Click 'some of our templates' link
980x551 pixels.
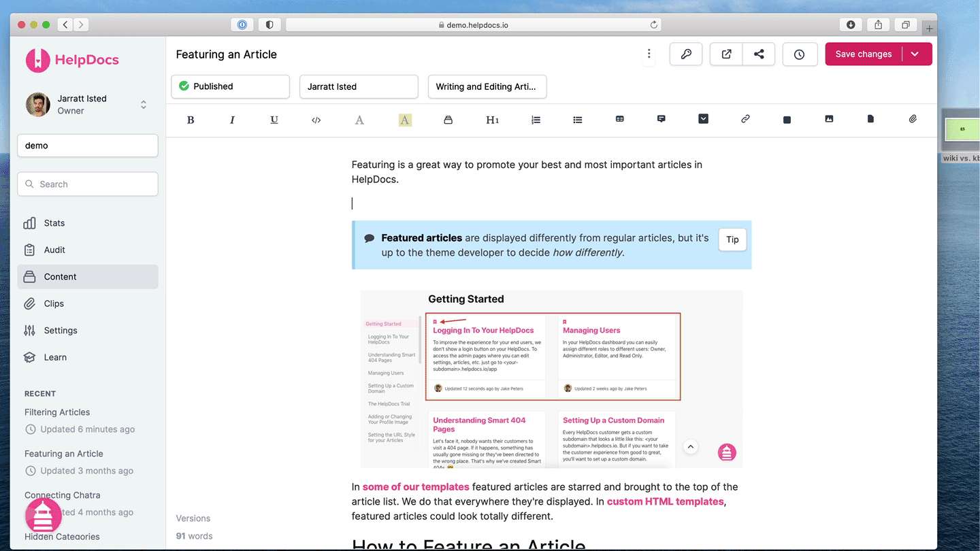[x=416, y=487]
